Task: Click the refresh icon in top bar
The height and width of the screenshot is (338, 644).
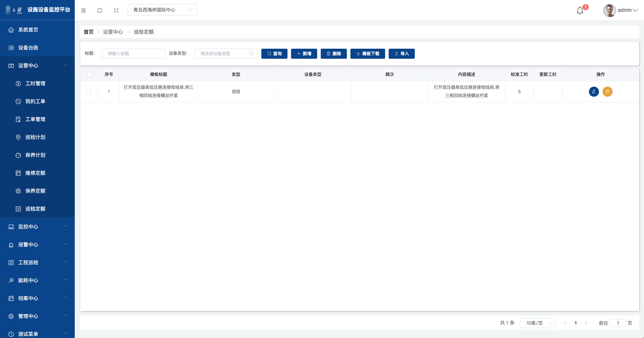Action: pos(100,10)
